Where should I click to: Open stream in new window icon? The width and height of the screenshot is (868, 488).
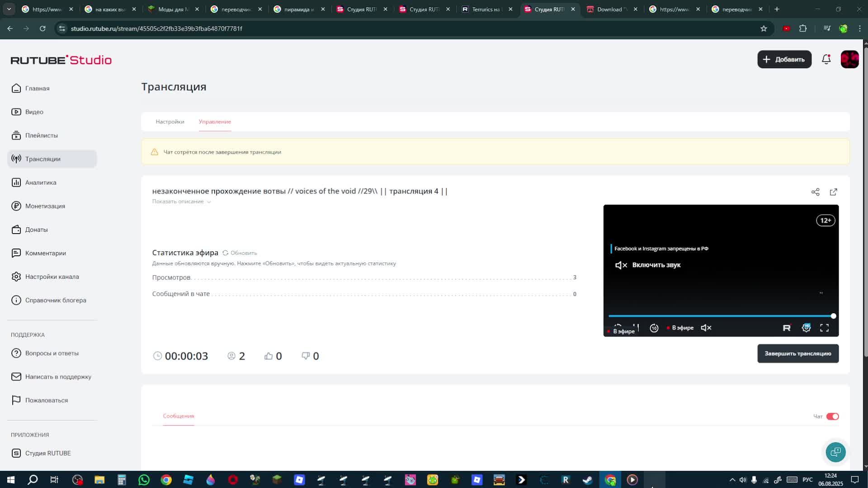[x=833, y=192]
